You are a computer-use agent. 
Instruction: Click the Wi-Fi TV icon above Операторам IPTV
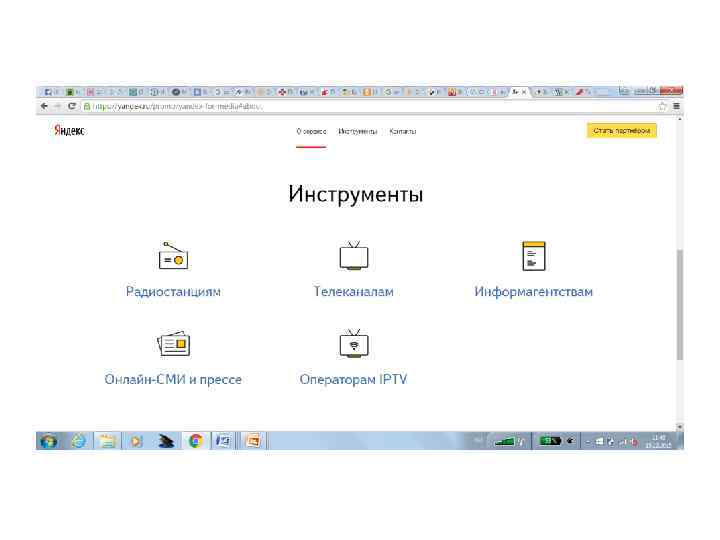354,343
